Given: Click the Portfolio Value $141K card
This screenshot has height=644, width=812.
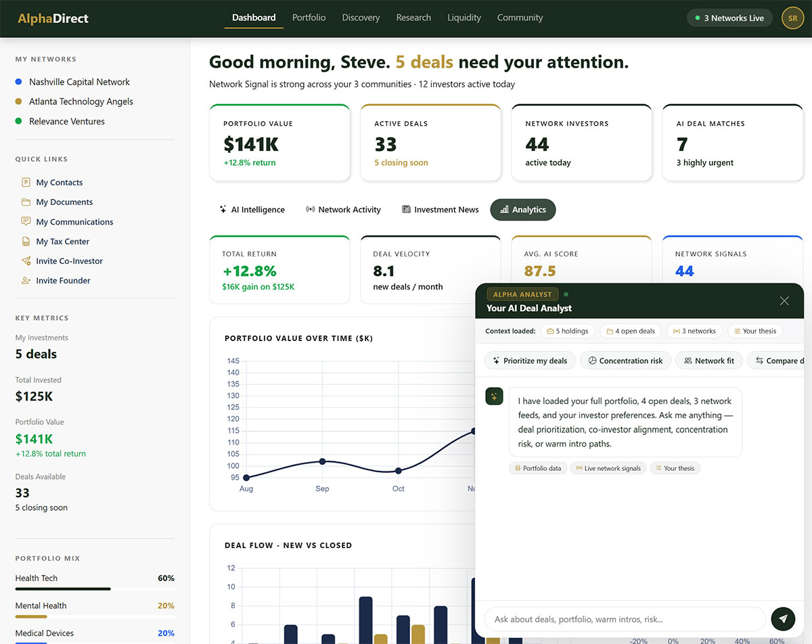Looking at the screenshot, I should point(279,143).
